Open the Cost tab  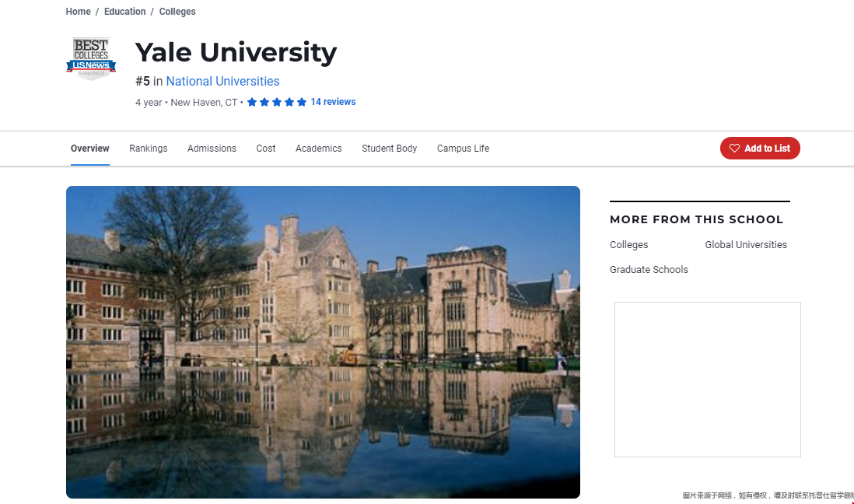266,149
